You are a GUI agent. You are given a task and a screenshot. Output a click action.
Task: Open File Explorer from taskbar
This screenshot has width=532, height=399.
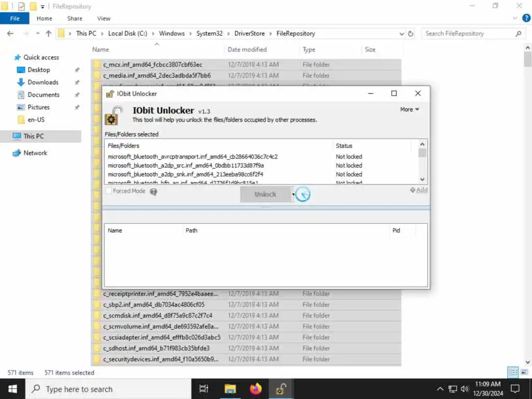coord(230,389)
